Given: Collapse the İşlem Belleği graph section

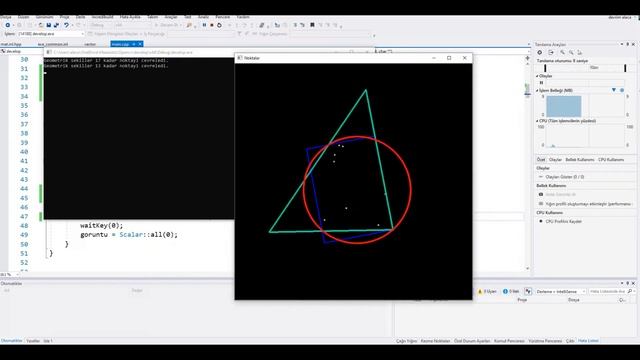Looking at the screenshot, I should coord(537,90).
